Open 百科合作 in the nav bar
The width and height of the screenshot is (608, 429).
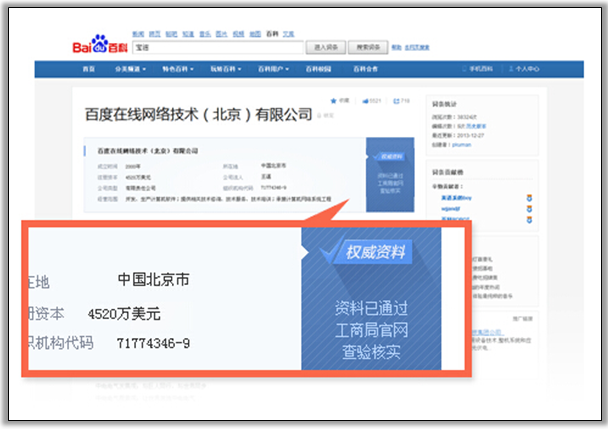(x=365, y=69)
